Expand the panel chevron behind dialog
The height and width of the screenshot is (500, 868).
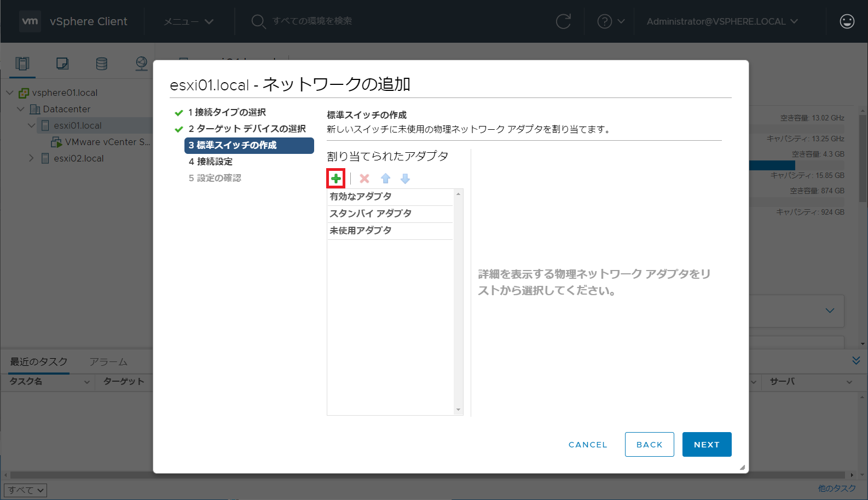[830, 311]
